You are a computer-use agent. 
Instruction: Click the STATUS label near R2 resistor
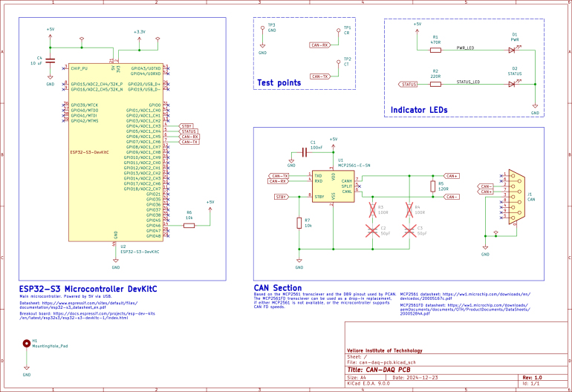pyautogui.click(x=408, y=84)
